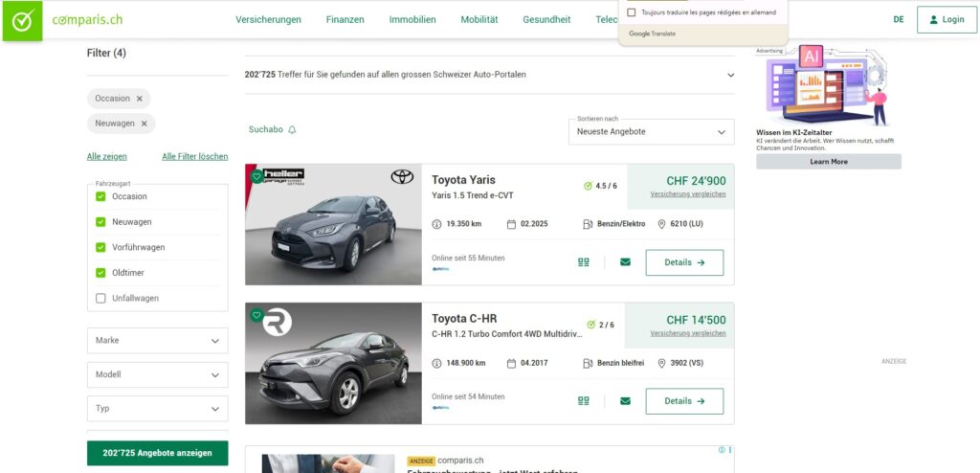The height and width of the screenshot is (473, 980).
Task: Open the Versicherungen menu
Action: click(268, 19)
